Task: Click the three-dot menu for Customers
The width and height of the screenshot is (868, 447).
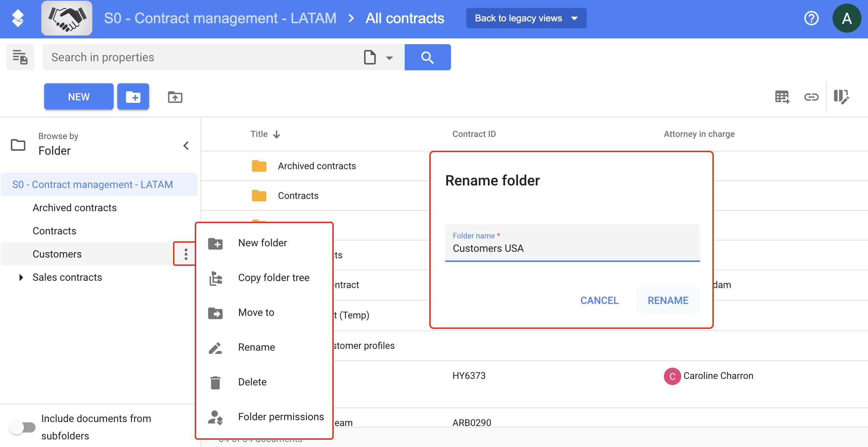Action: tap(186, 254)
